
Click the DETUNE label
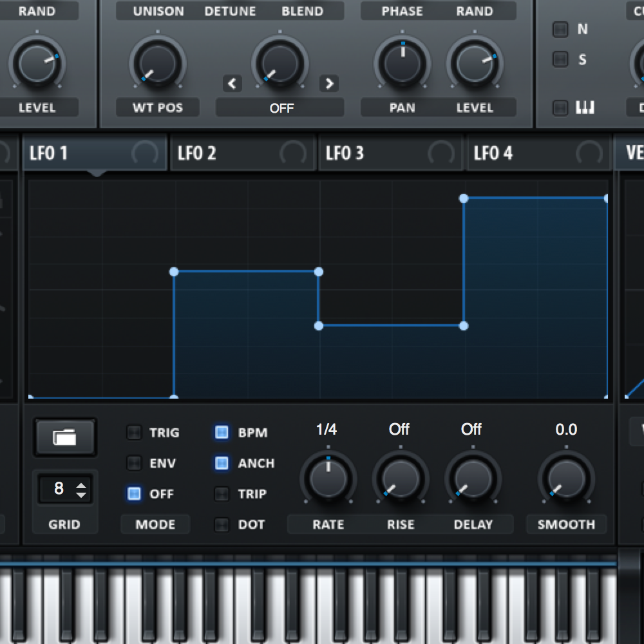click(230, 11)
